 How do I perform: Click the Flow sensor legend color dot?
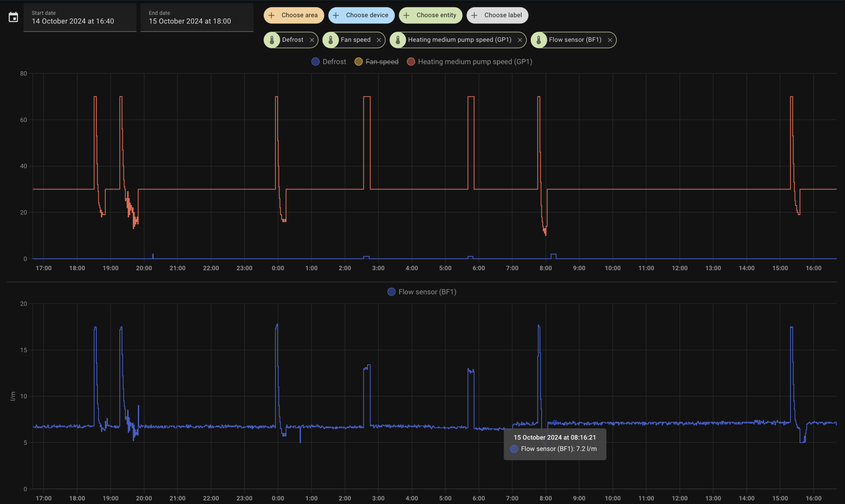click(391, 292)
